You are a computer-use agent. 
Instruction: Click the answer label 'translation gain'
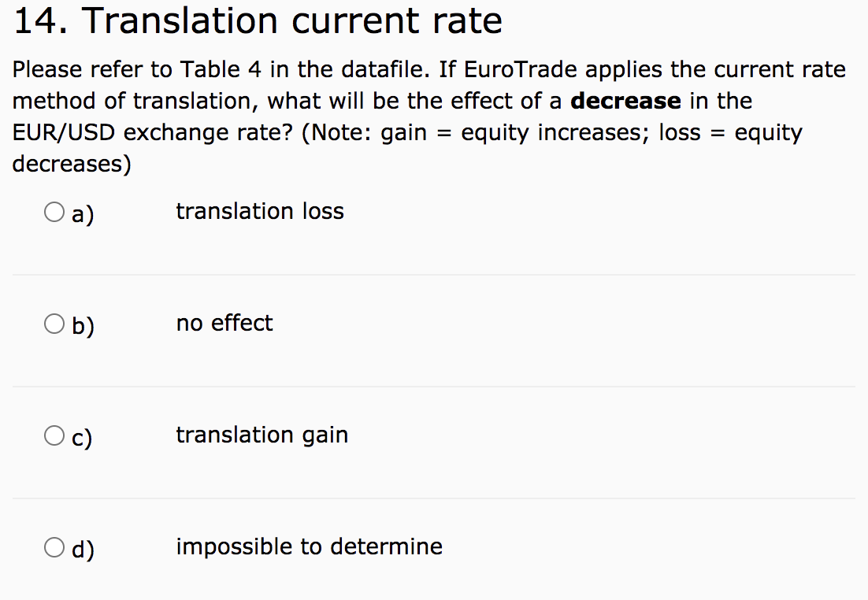[262, 435]
